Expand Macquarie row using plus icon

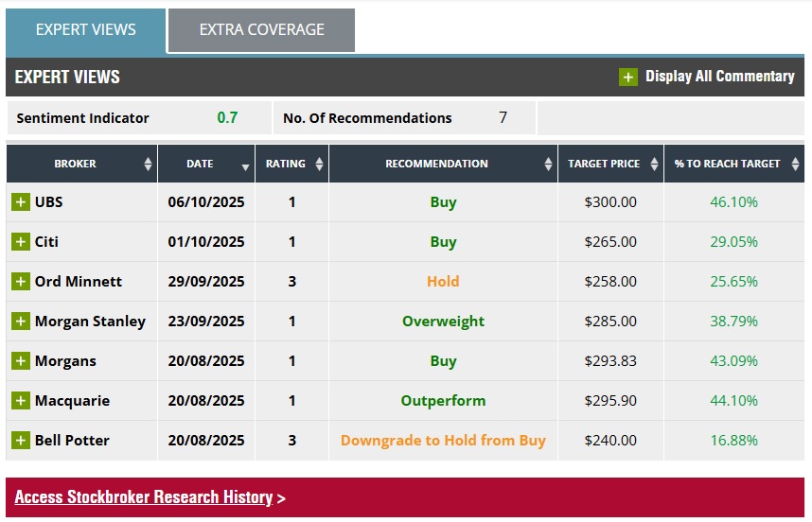coord(21,401)
